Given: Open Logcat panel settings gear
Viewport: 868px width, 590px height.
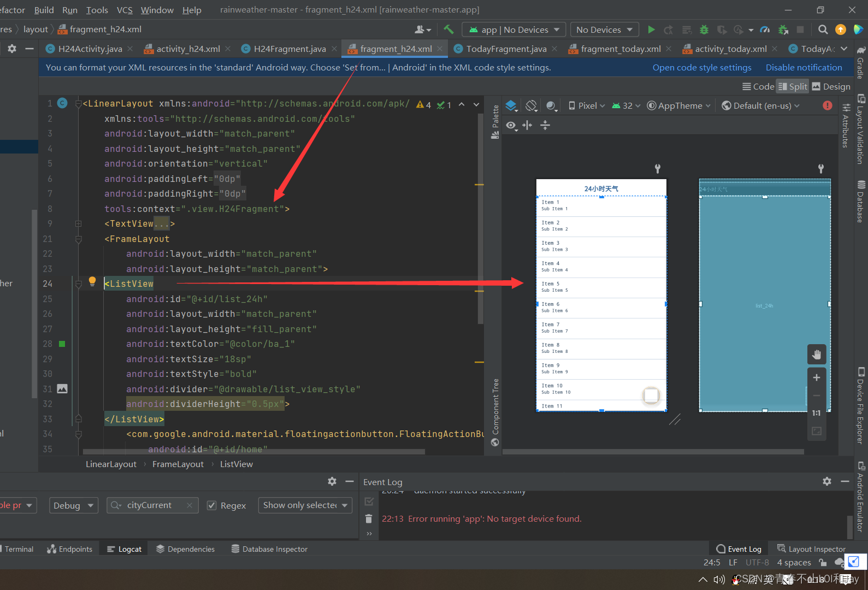Looking at the screenshot, I should click(332, 481).
